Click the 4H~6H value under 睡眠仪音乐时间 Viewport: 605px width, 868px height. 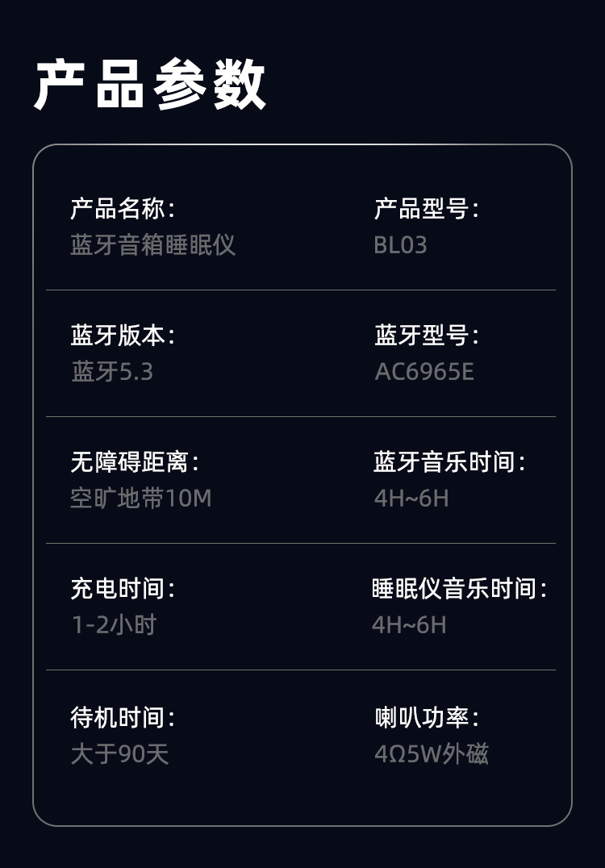point(409,624)
